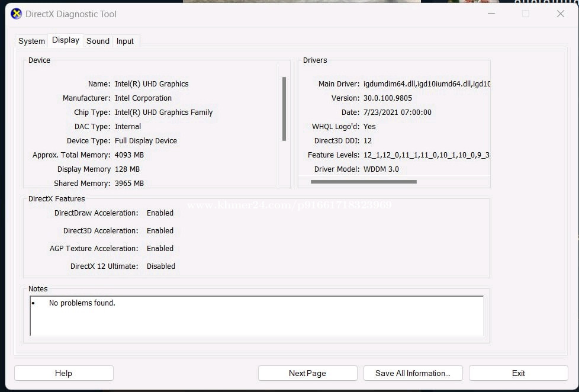The height and width of the screenshot is (392, 579).
Task: Click the Device panel vertical scrollbar
Action: tap(284, 108)
